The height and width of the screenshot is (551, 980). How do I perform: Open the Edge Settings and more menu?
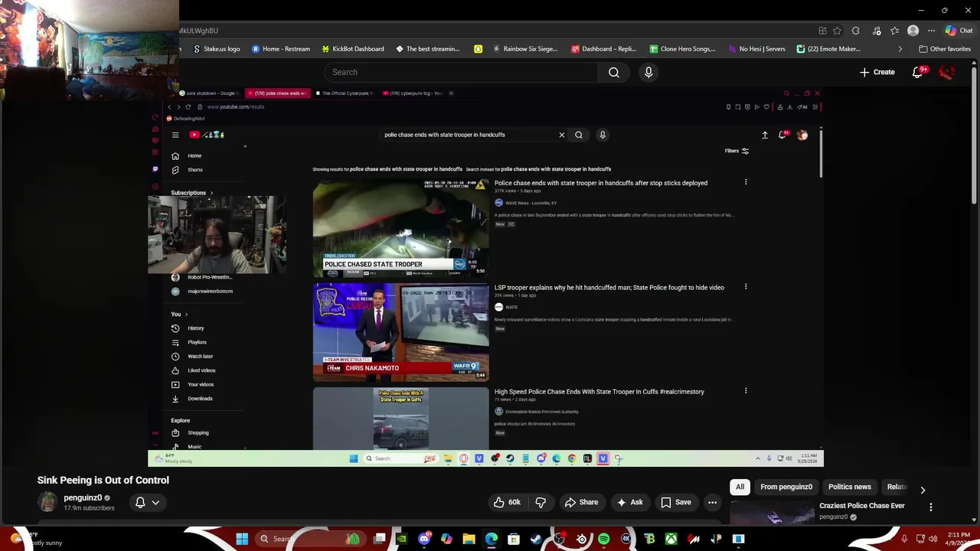[931, 31]
